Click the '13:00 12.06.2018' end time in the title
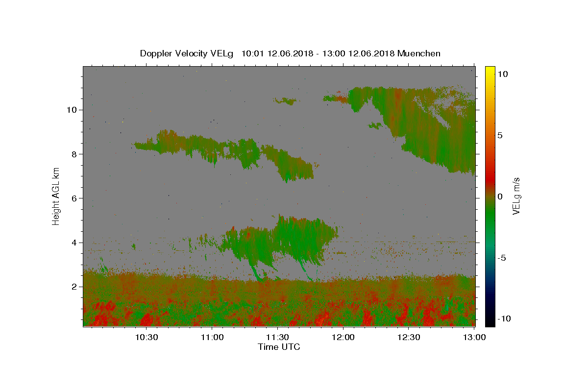Screen dimensions: 588x392 [359, 53]
